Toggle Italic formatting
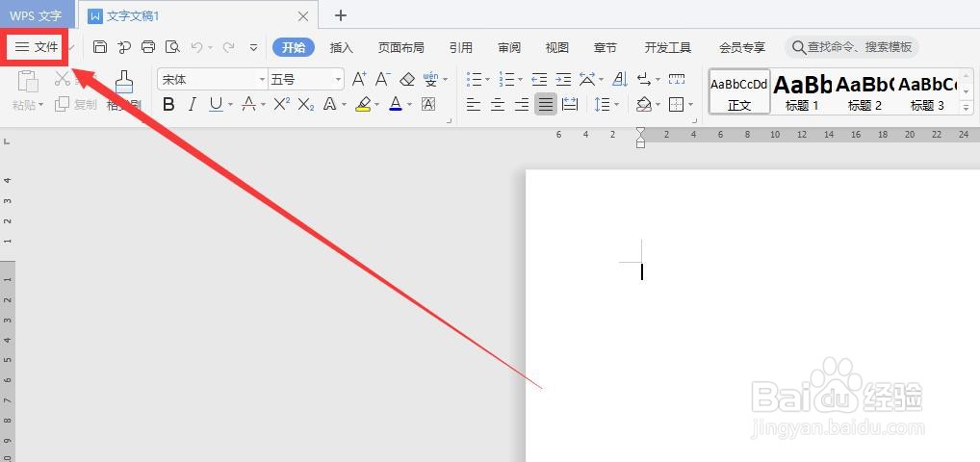 pyautogui.click(x=193, y=104)
